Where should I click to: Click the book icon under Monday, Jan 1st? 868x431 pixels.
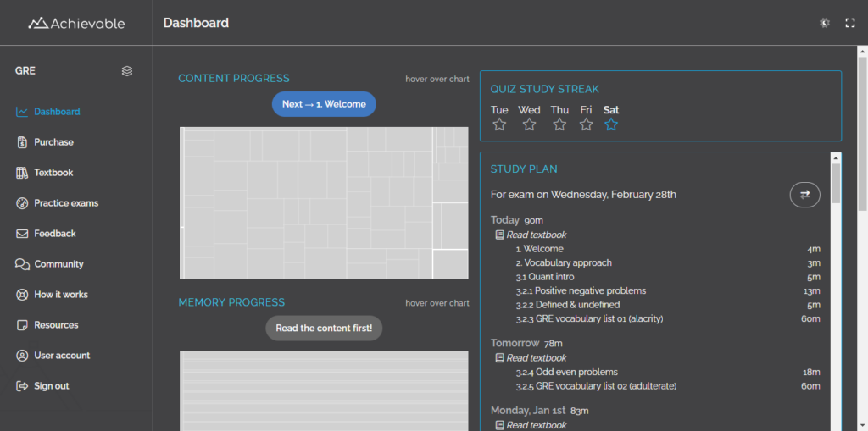point(499,425)
